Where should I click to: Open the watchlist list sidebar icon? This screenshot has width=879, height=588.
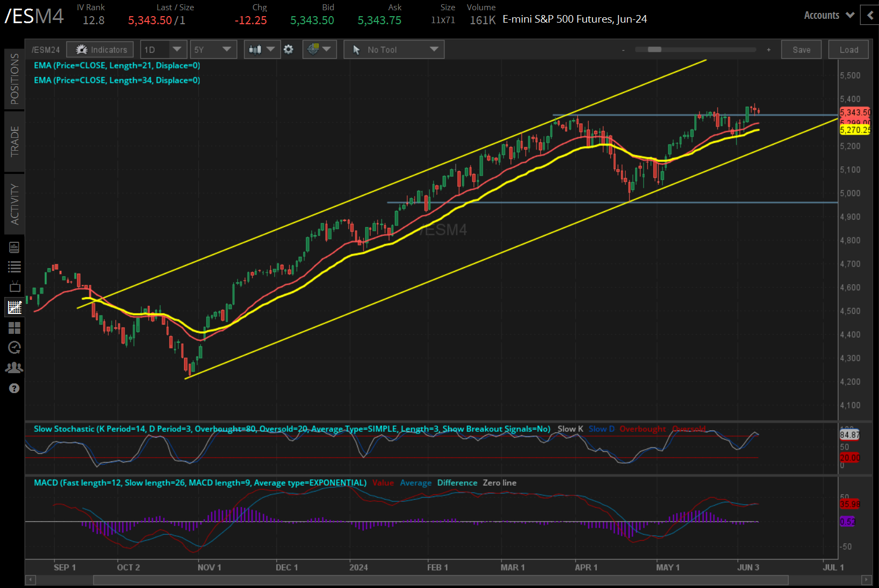pyautogui.click(x=15, y=267)
